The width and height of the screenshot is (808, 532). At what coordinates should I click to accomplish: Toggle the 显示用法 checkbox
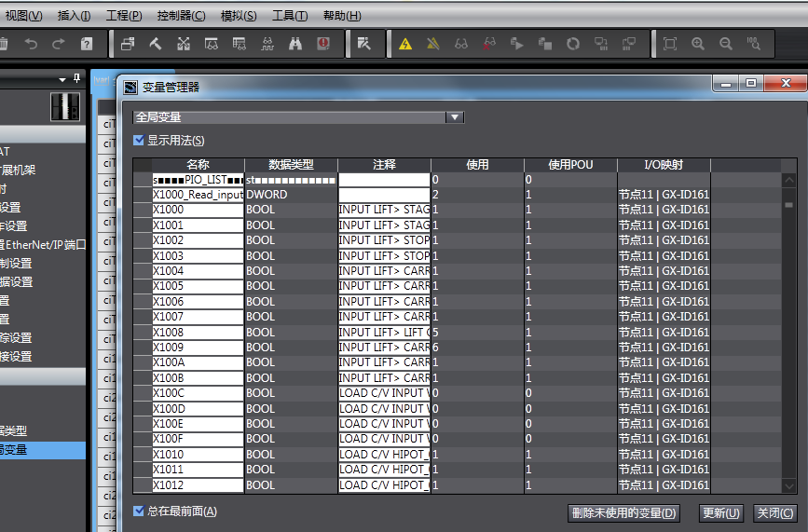click(139, 141)
